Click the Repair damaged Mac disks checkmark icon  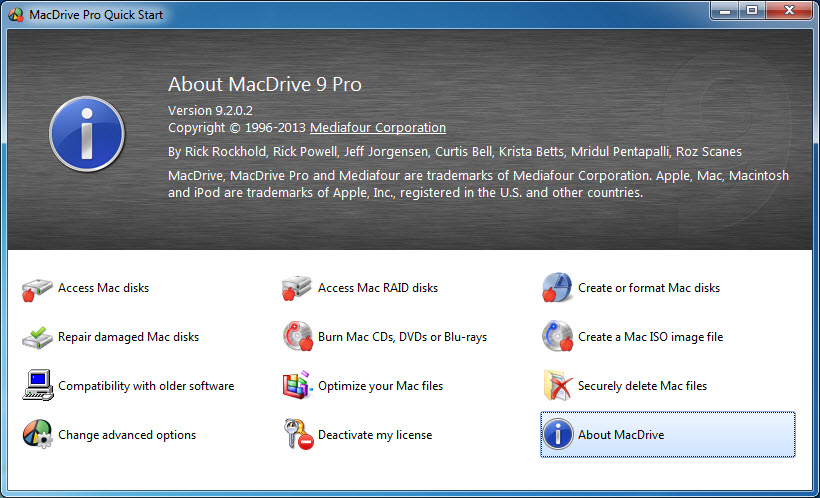[37, 337]
